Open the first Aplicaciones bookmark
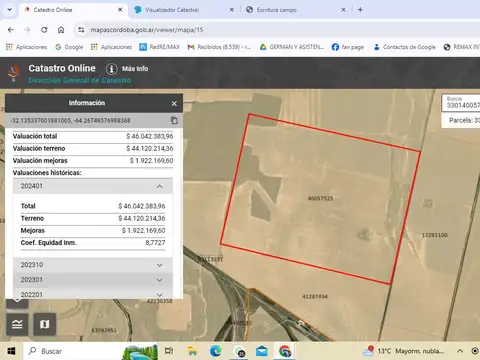The height and width of the screenshot is (360, 480). 27,47
